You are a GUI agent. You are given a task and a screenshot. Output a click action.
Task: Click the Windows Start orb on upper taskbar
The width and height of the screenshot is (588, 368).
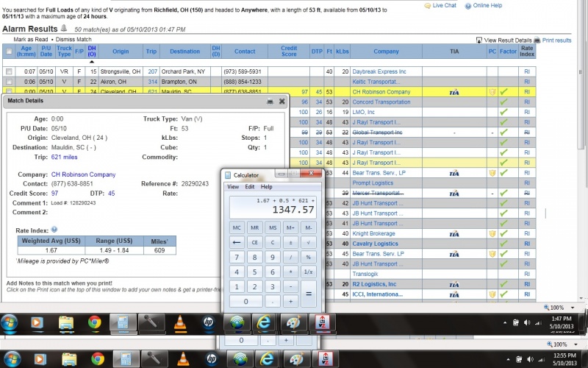pyautogui.click(x=10, y=322)
